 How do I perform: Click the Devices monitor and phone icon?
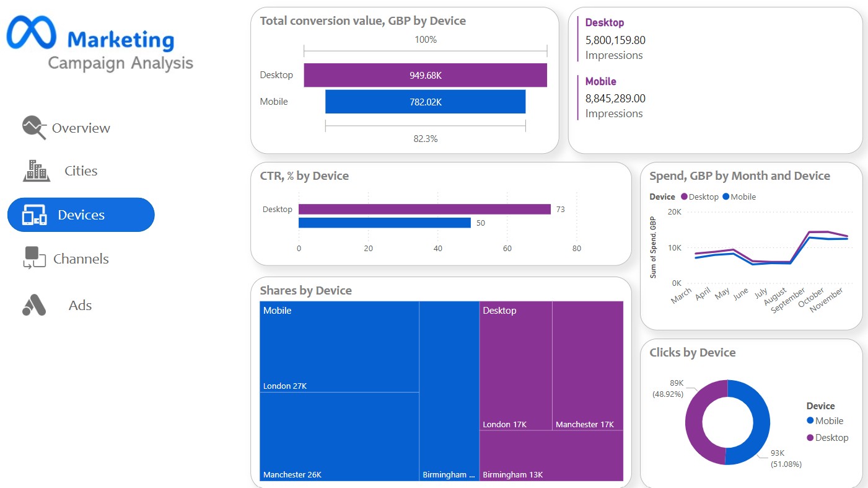35,216
